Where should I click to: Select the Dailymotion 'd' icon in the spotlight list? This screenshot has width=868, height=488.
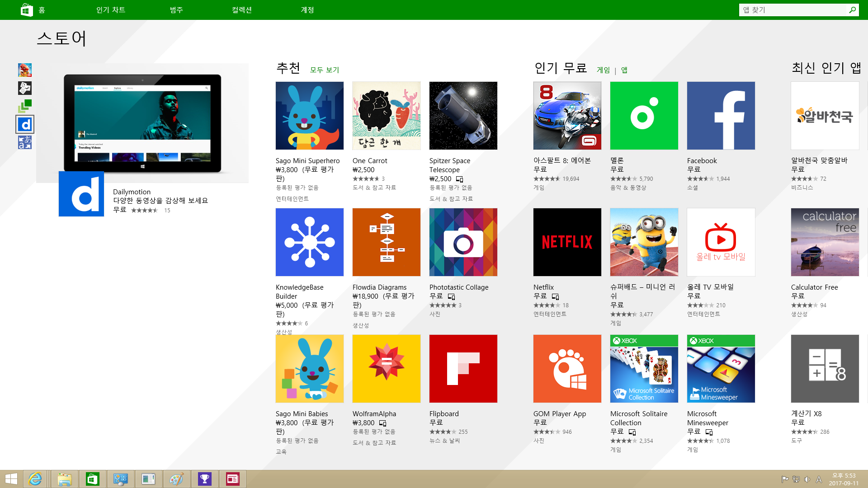pos(25,124)
